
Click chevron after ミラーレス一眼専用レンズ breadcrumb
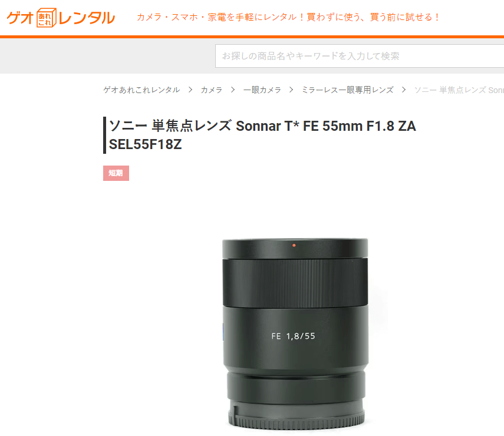(x=404, y=90)
